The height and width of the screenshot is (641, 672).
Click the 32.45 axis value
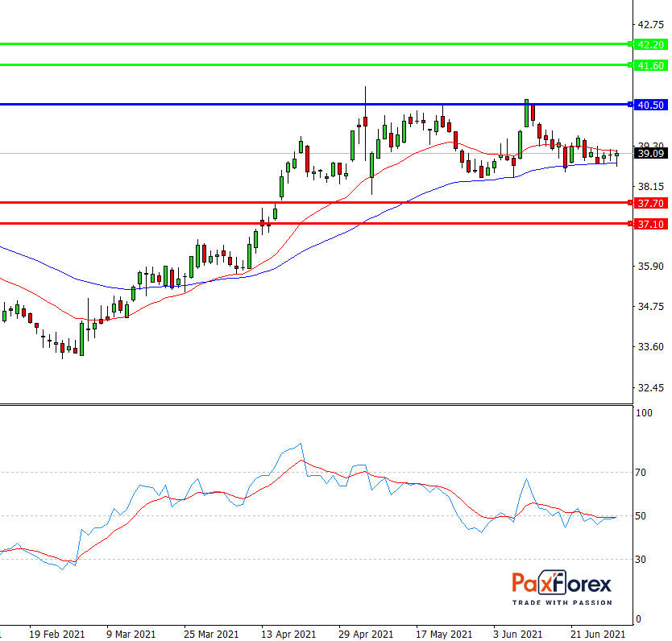point(650,387)
